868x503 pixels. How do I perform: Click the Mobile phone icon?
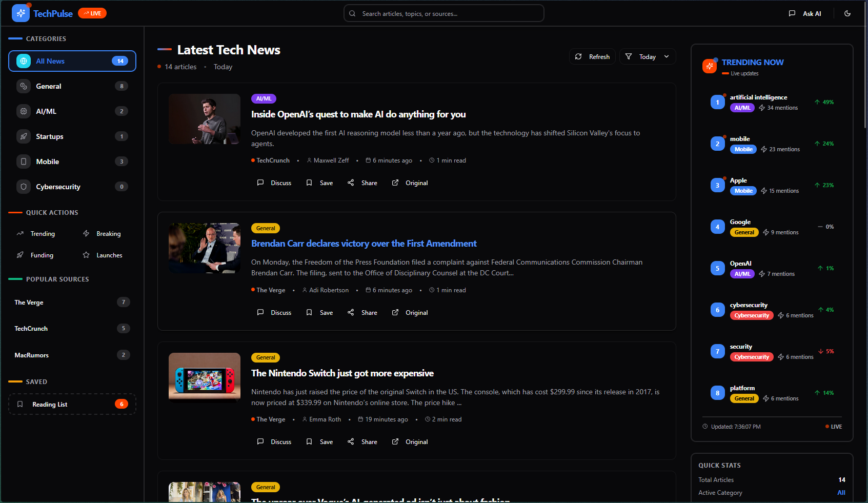(x=24, y=162)
